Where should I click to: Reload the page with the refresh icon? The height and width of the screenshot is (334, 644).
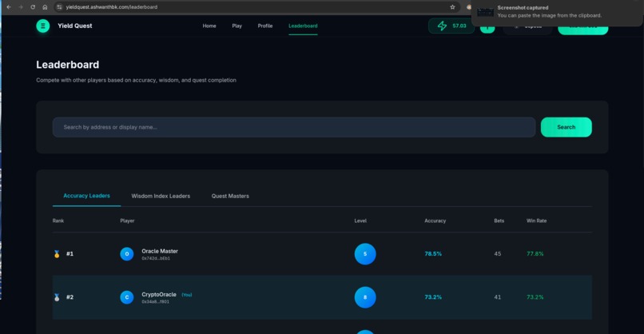[x=33, y=7]
